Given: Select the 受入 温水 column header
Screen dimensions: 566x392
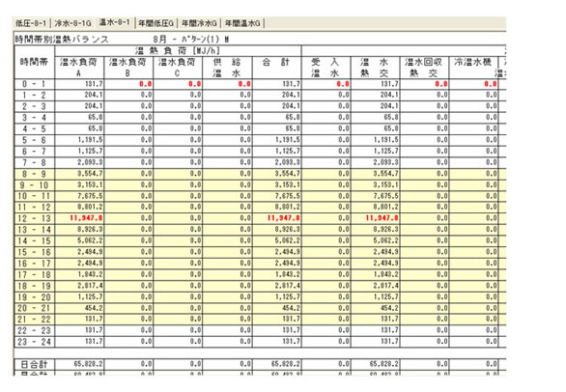Looking at the screenshot, I should (325, 68).
